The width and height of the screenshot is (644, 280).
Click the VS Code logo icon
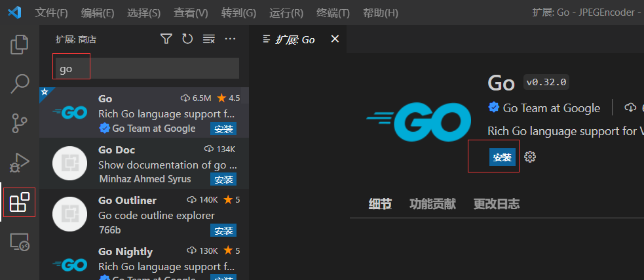15,12
